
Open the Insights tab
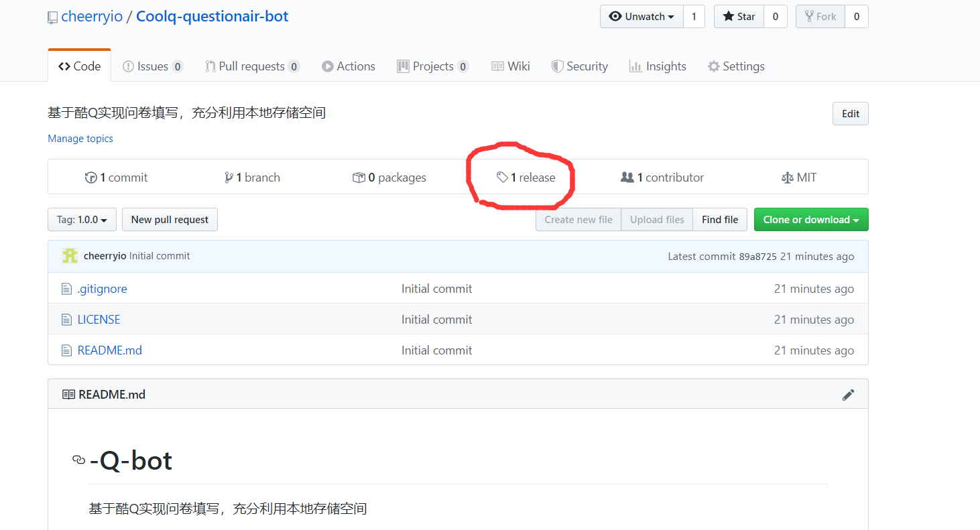pyautogui.click(x=658, y=66)
